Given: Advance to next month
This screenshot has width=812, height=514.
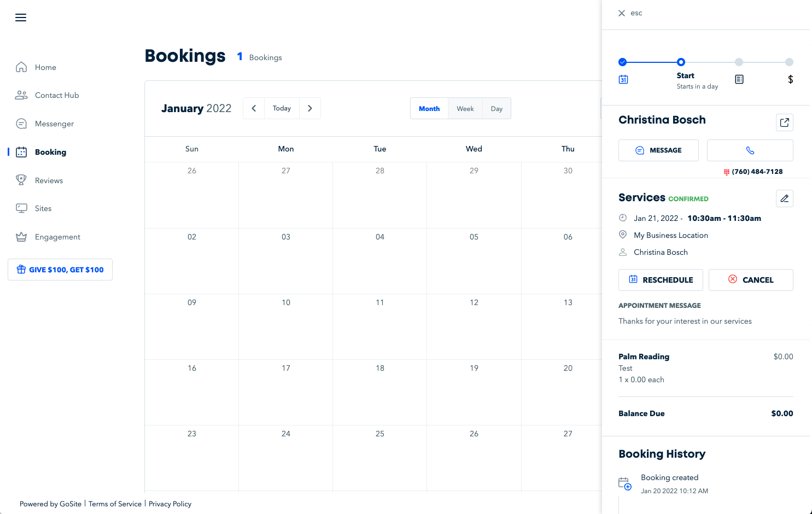Looking at the screenshot, I should pos(310,108).
